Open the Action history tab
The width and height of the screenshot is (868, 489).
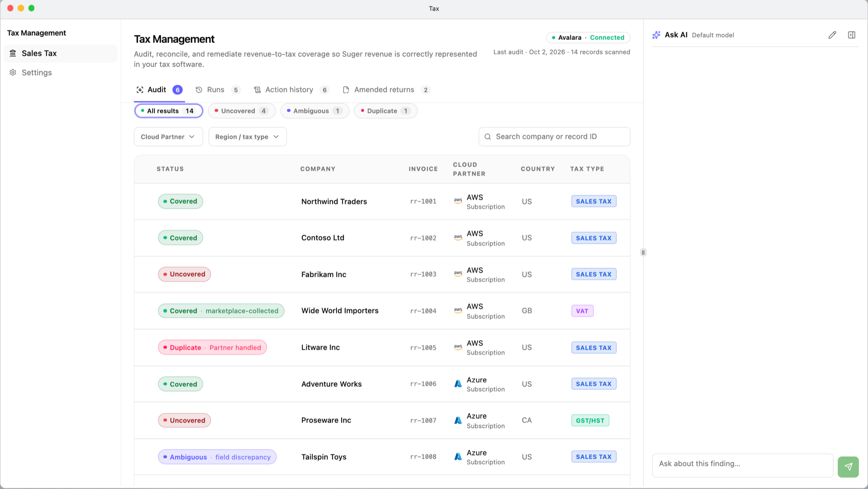tap(291, 90)
